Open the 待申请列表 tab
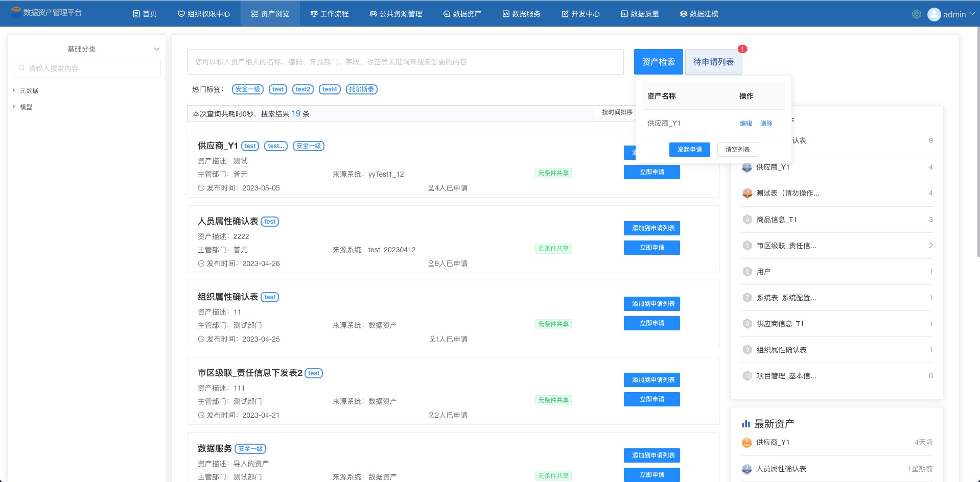This screenshot has height=482, width=980. click(713, 62)
